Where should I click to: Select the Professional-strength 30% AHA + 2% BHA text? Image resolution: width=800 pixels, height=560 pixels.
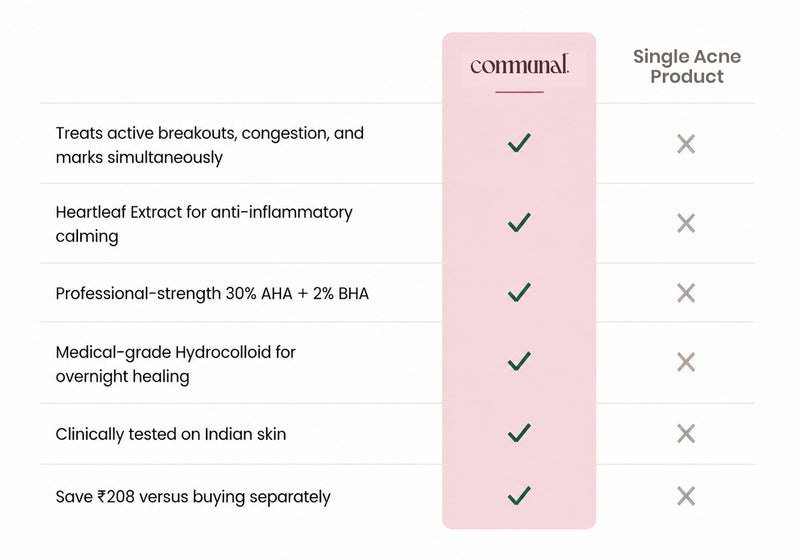pos(212,294)
